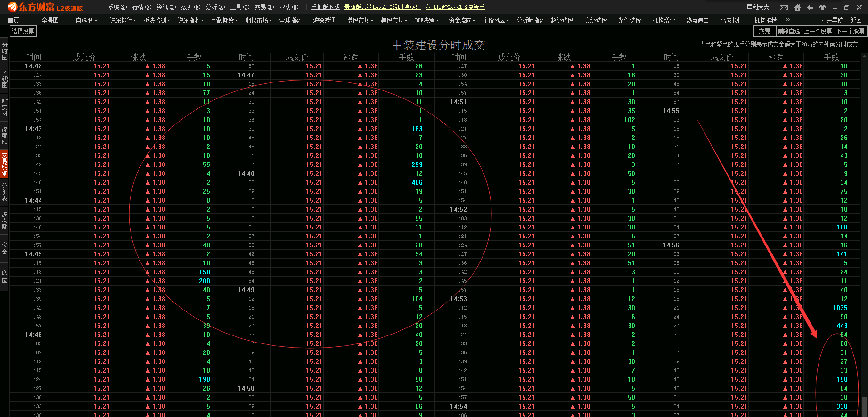
Task: Open the 分析师指数 toolbar item
Action: coord(531,20)
